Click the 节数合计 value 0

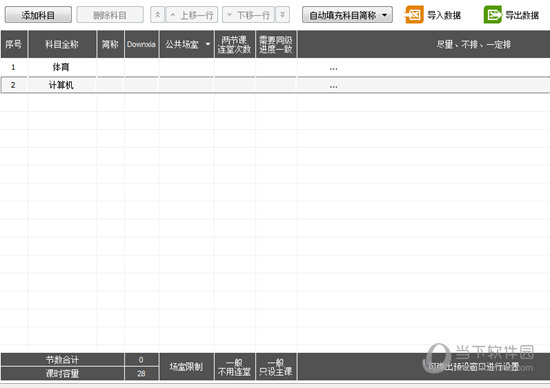pyautogui.click(x=141, y=360)
